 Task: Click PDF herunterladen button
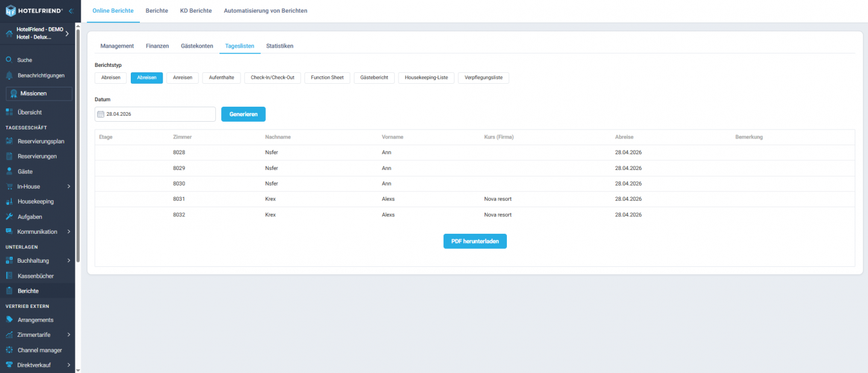pyautogui.click(x=475, y=241)
